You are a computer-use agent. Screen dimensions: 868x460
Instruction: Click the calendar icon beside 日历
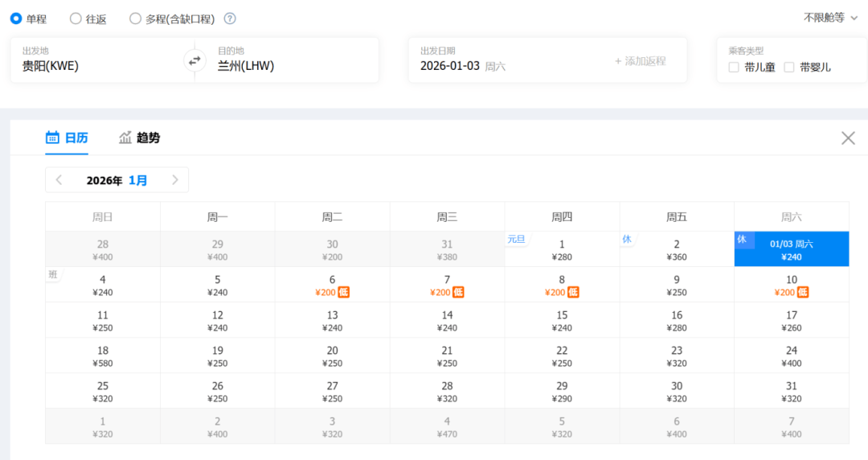tap(53, 138)
